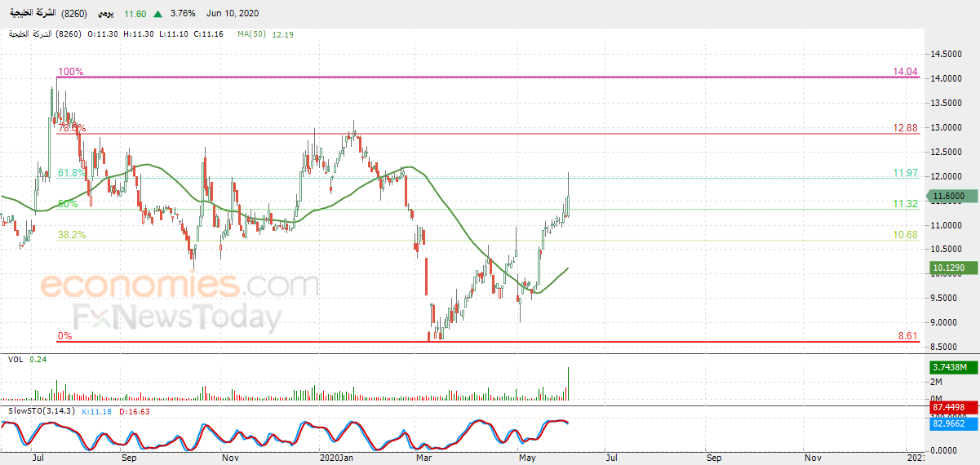Click the MA(50) value 12.19
This screenshot has height=465, width=980.
pyautogui.click(x=283, y=34)
